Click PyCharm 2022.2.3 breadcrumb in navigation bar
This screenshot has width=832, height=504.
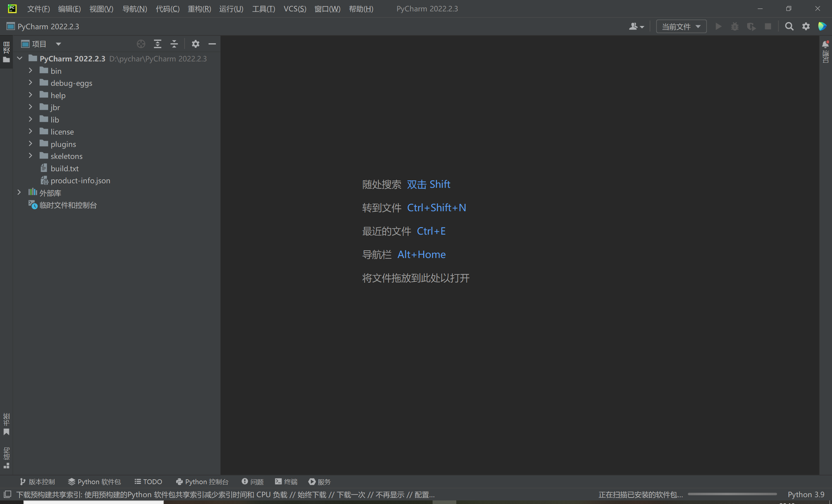[43, 26]
